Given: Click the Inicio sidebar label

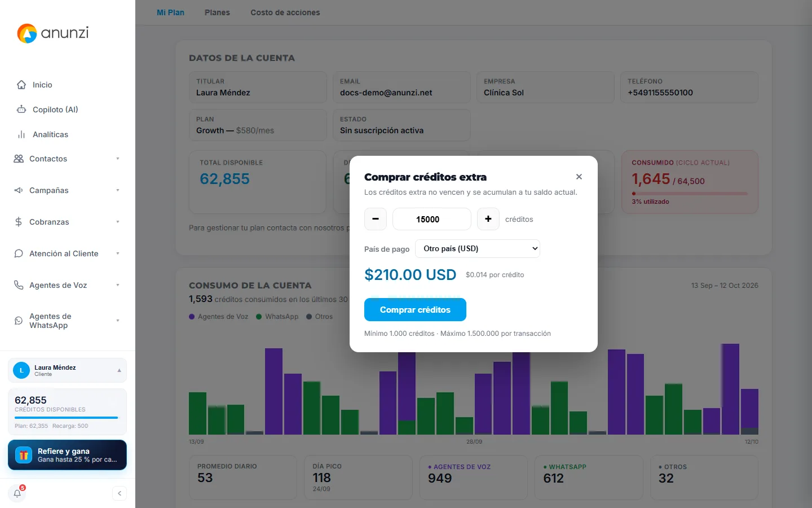Looking at the screenshot, I should click(x=42, y=85).
